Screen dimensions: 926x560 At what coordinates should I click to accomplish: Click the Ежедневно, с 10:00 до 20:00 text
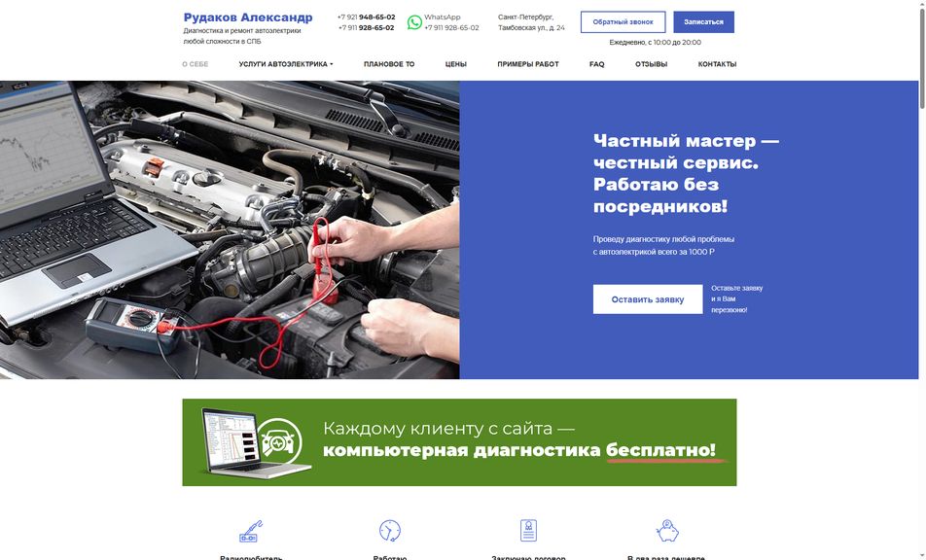point(655,43)
